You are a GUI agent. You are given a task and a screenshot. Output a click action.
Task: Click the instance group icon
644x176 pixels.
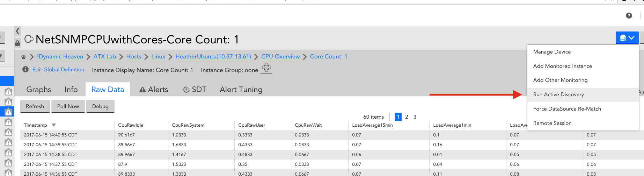pos(266,68)
